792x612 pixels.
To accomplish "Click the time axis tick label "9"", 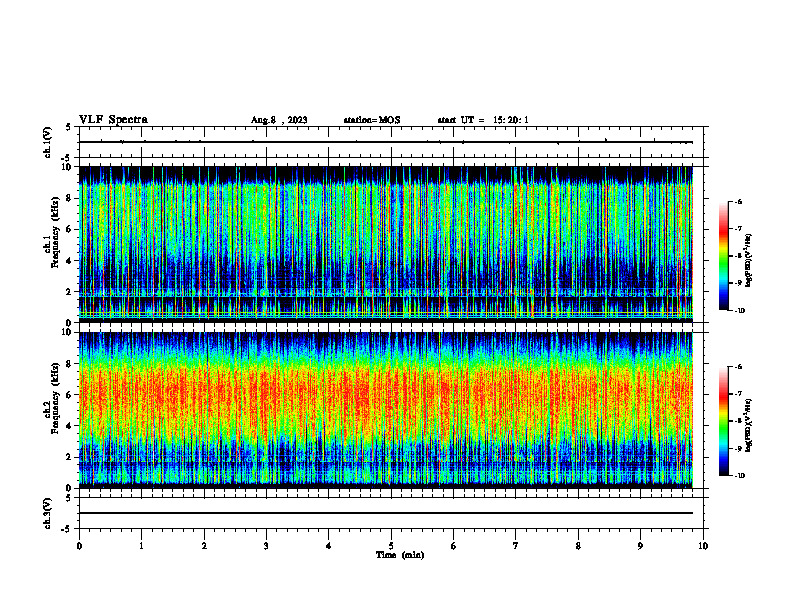I will click(640, 546).
